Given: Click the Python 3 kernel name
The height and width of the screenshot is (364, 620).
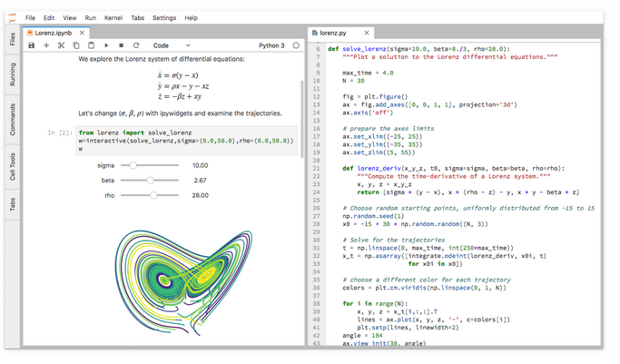Looking at the screenshot, I should [271, 45].
